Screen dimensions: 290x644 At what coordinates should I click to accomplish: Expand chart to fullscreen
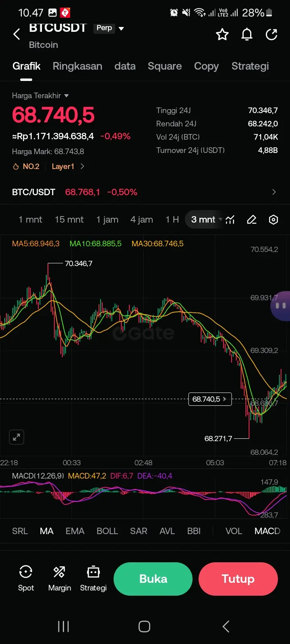(17, 437)
